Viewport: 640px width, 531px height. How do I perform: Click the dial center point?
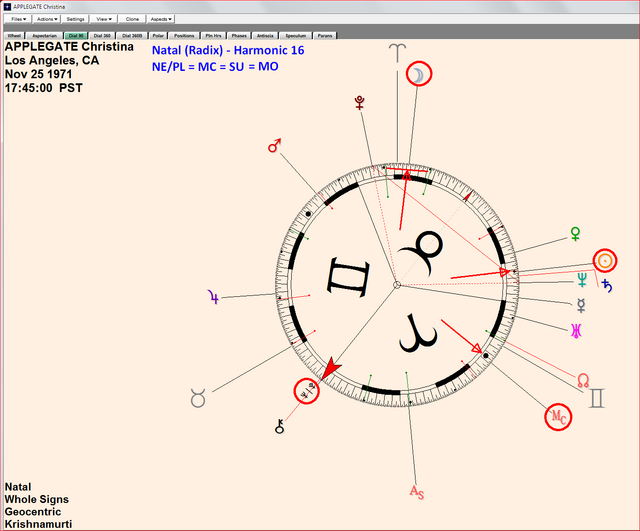[396, 285]
